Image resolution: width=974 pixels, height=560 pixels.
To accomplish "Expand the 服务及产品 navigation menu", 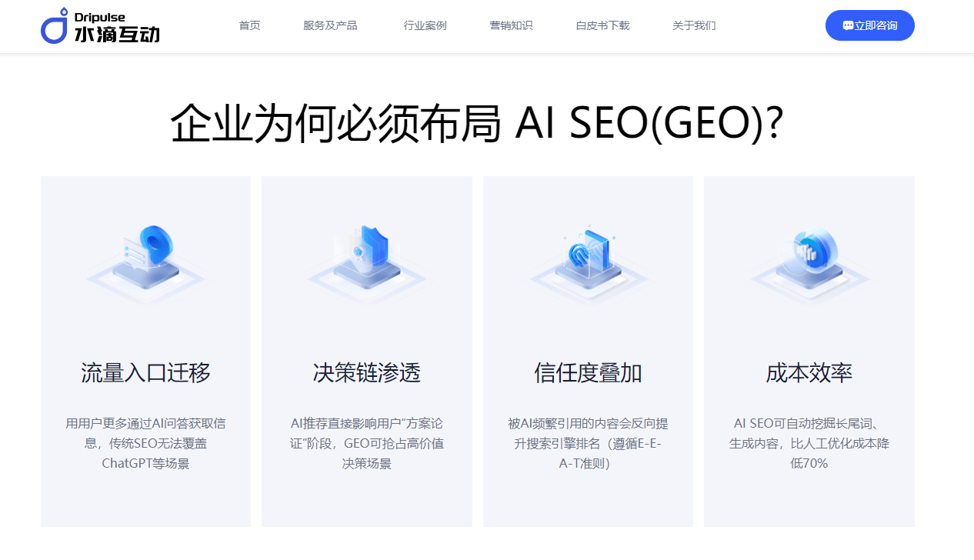I will pyautogui.click(x=330, y=25).
